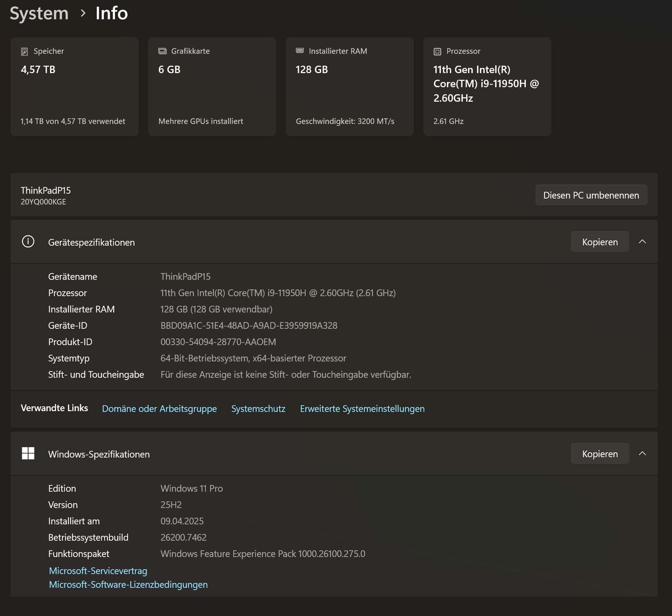The height and width of the screenshot is (616, 672).
Task: Click the Windows logo icon
Action: [x=28, y=453]
